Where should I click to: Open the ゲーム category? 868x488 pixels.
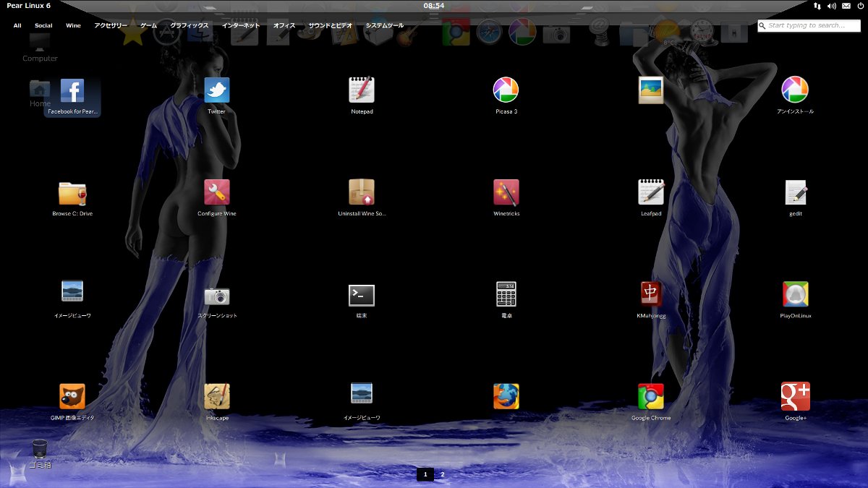pyautogui.click(x=148, y=25)
